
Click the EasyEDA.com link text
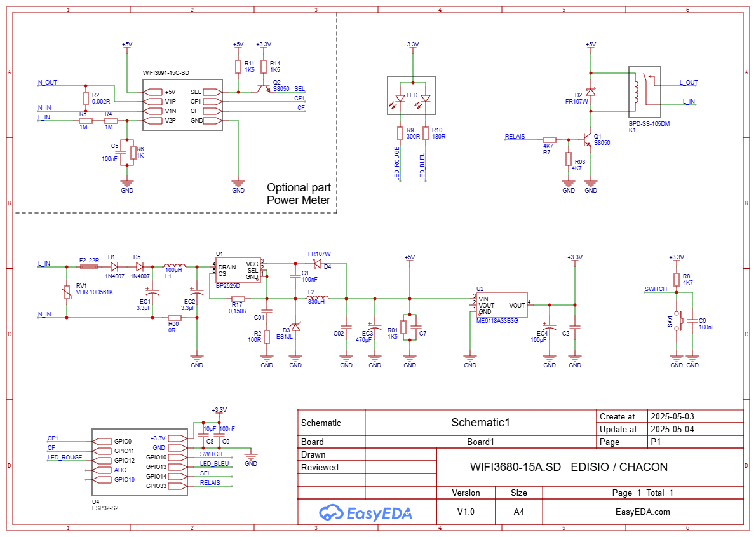[x=643, y=512]
